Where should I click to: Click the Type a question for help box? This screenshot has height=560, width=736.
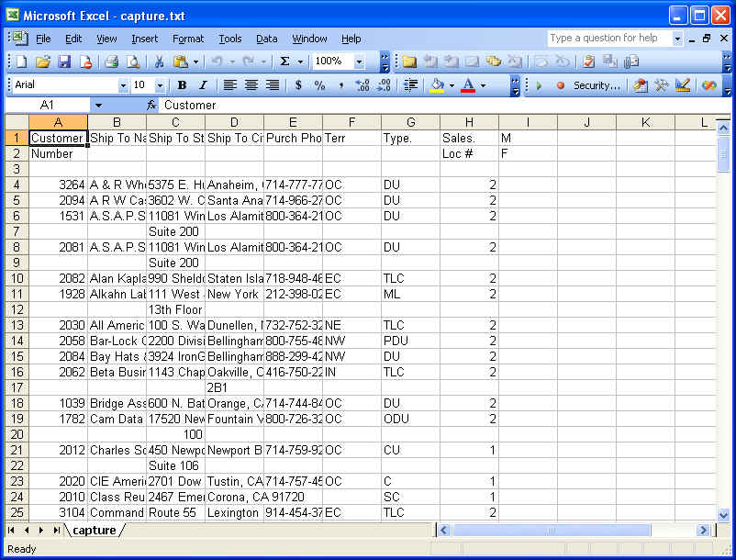(x=609, y=39)
